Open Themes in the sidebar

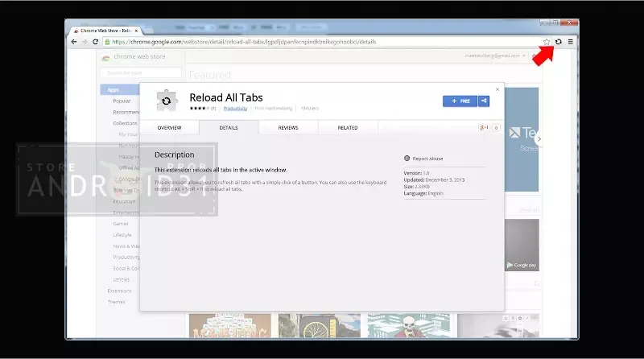[x=116, y=302]
